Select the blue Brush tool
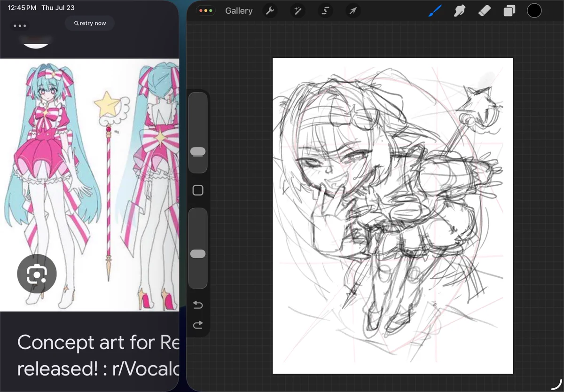This screenshot has width=564, height=392. pyautogui.click(x=435, y=10)
